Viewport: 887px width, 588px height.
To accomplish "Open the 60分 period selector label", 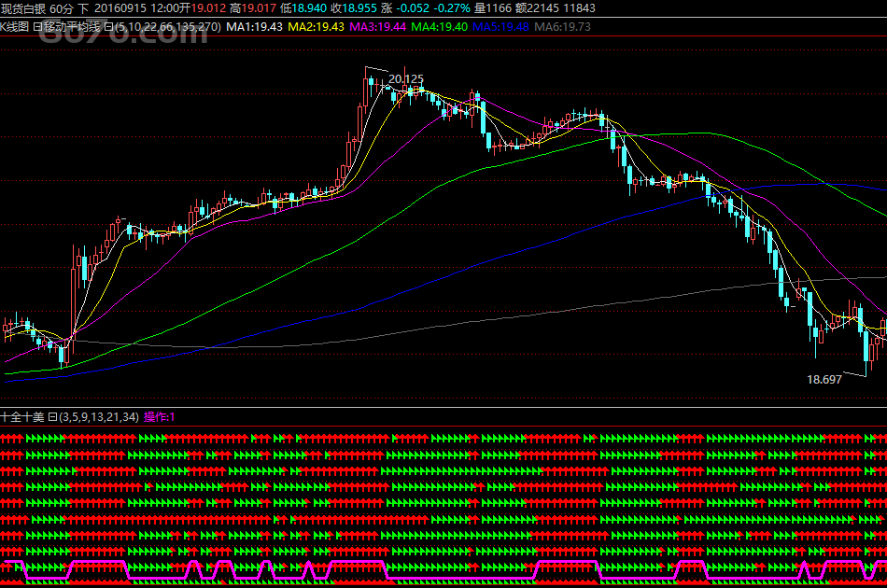I will pyautogui.click(x=63, y=8).
